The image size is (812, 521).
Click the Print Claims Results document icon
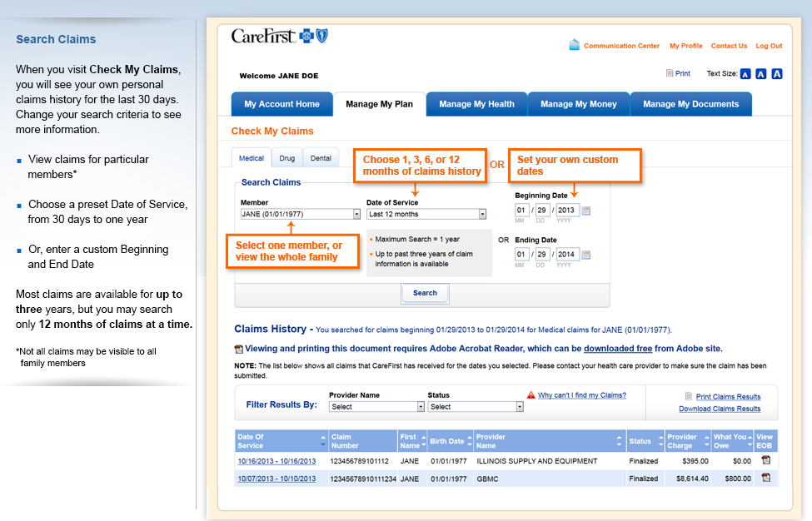[689, 396]
